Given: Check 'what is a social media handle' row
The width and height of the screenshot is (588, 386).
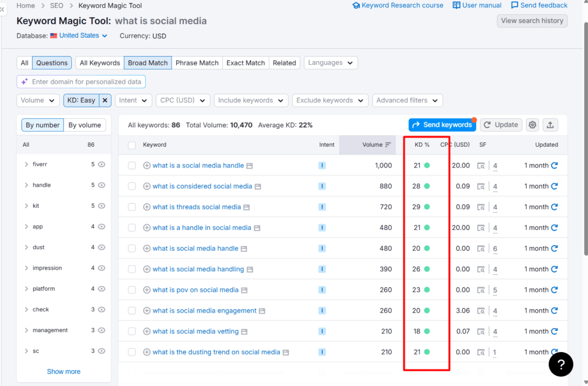Looking at the screenshot, I should point(131,166).
